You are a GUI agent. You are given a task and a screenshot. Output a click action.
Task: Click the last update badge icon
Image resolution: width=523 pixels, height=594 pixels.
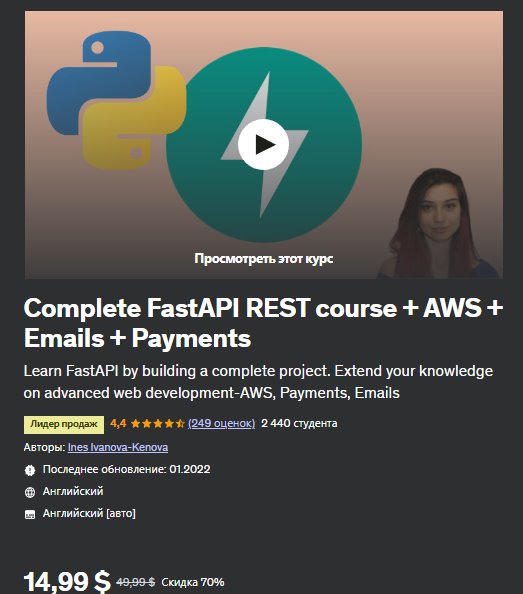pos(30,470)
